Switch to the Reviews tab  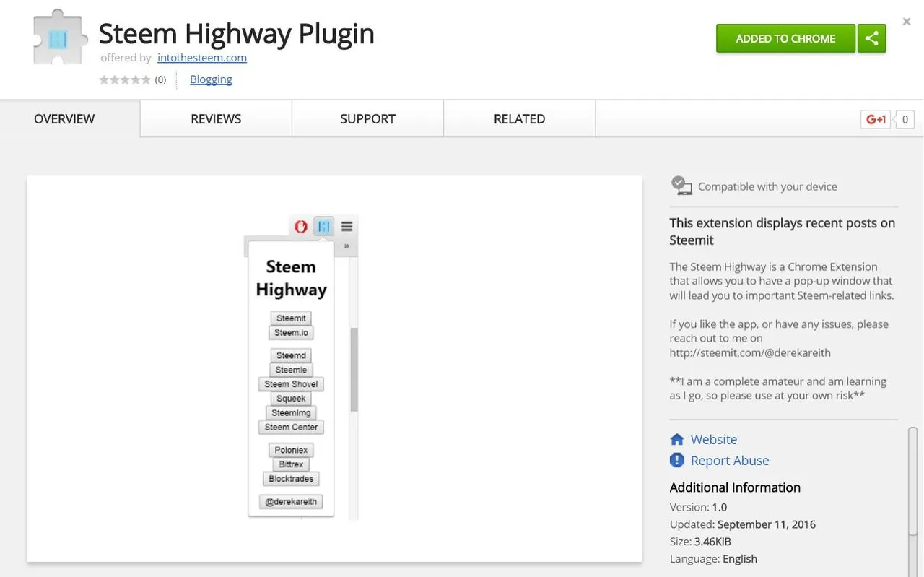point(216,119)
